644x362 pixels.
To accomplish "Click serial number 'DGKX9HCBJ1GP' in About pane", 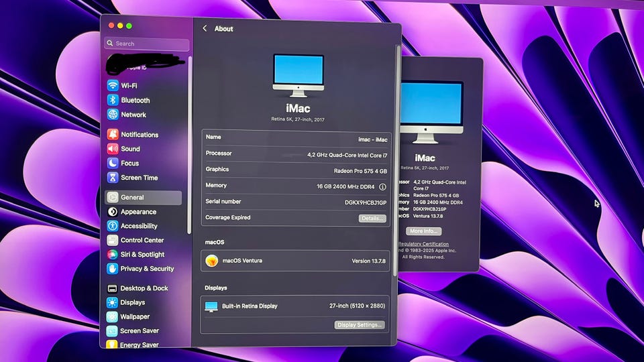I will tap(366, 202).
